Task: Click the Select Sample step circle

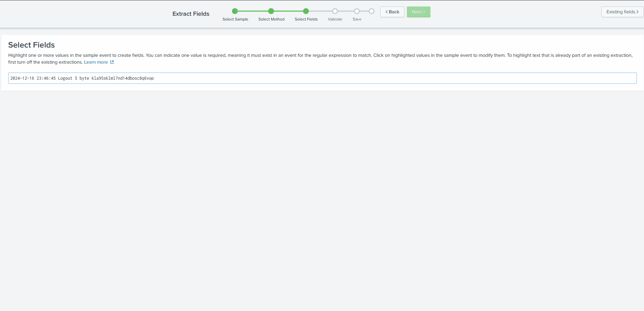Action: click(x=235, y=11)
